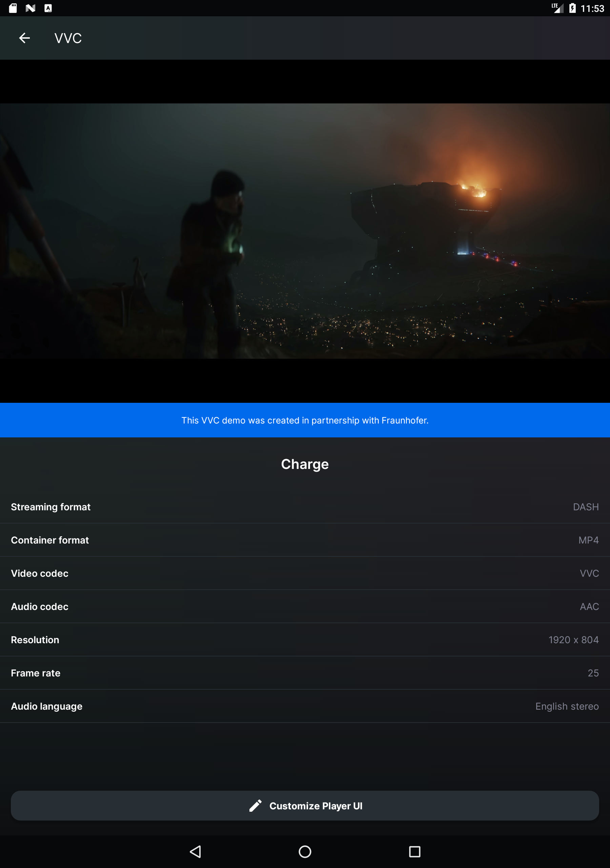This screenshot has width=610, height=868.
Task: Select the Audio codec label
Action: [x=40, y=606]
